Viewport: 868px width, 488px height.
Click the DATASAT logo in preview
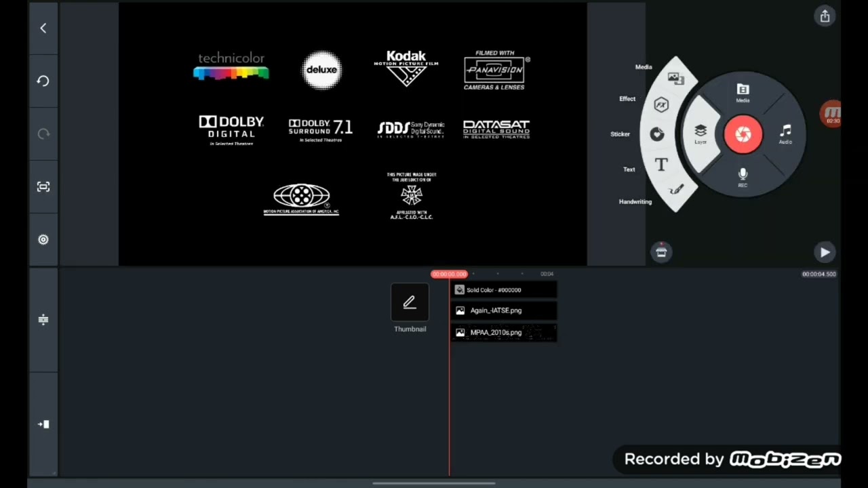tap(496, 129)
